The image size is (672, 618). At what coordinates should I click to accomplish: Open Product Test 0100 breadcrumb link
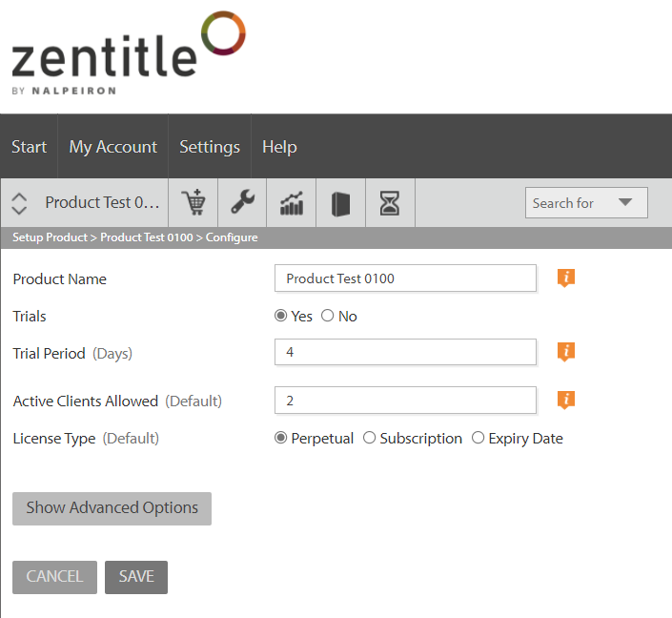tap(147, 237)
